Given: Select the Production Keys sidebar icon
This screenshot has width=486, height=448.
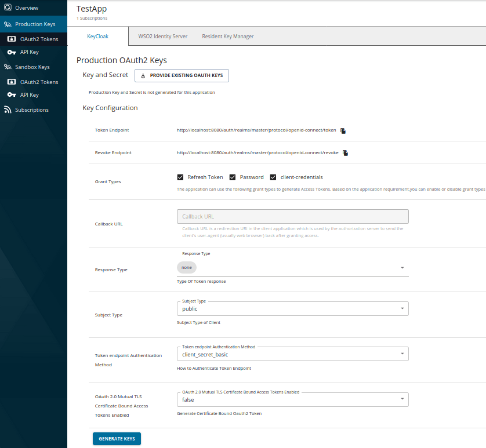Looking at the screenshot, I should point(8,24).
